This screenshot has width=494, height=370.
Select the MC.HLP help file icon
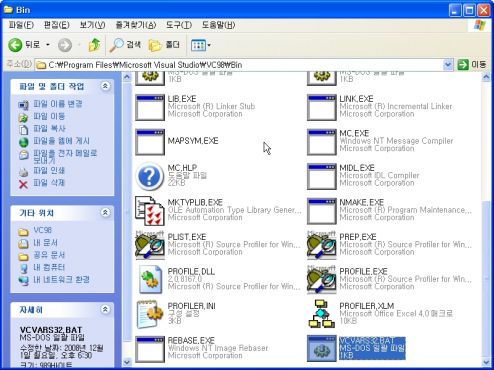click(149, 177)
